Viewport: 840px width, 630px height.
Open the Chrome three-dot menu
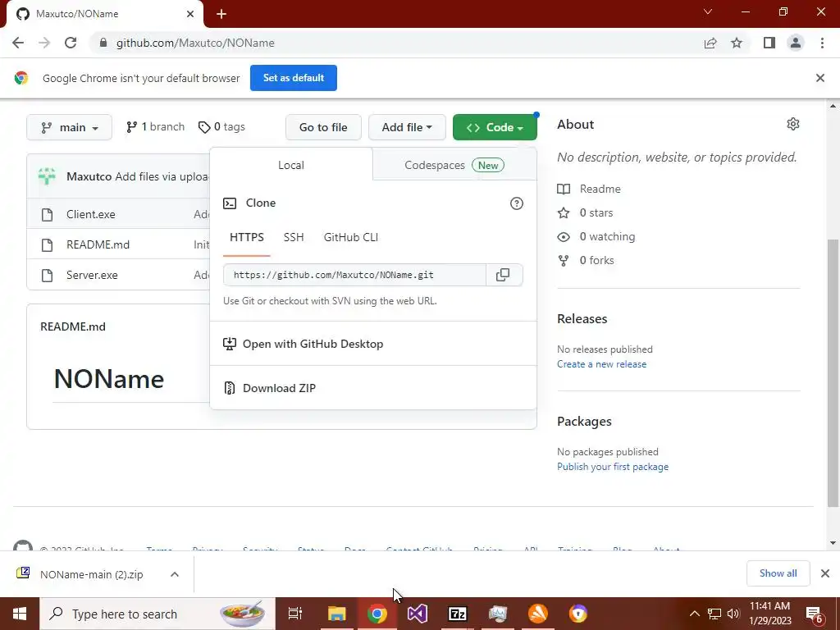pyautogui.click(x=822, y=43)
